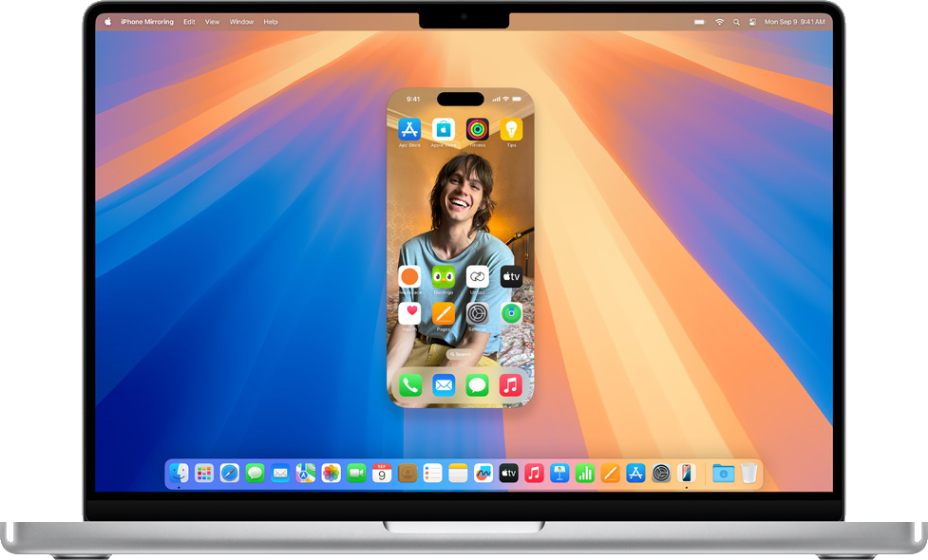Screen dimensions: 928x560
Task: Open Reminders in the Mac Dock
Action: coord(432,473)
